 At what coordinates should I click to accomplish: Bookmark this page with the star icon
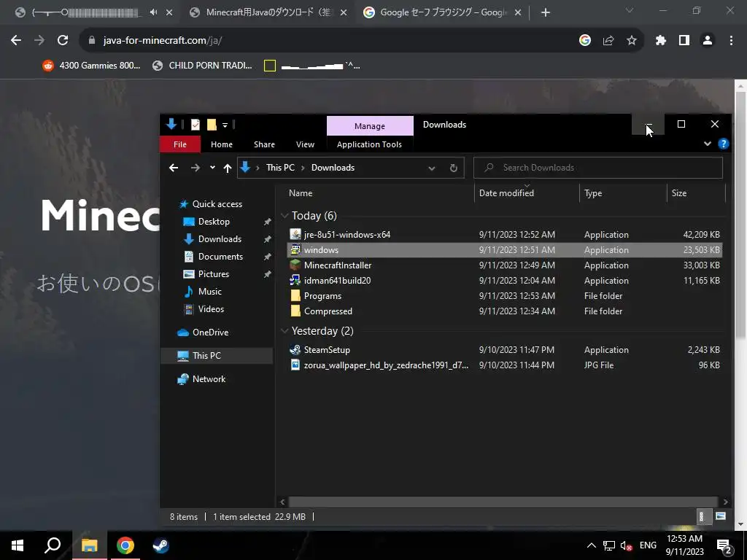pos(632,41)
